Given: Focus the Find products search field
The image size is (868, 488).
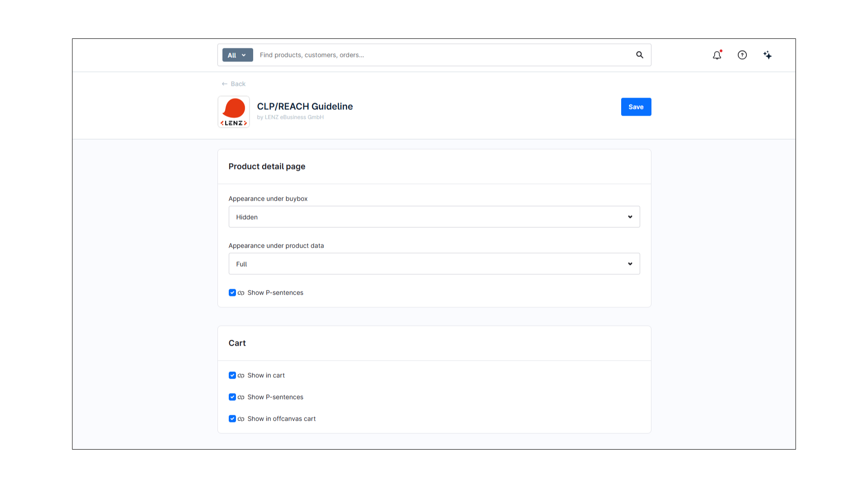Looking at the screenshot, I should pyautogui.click(x=443, y=55).
